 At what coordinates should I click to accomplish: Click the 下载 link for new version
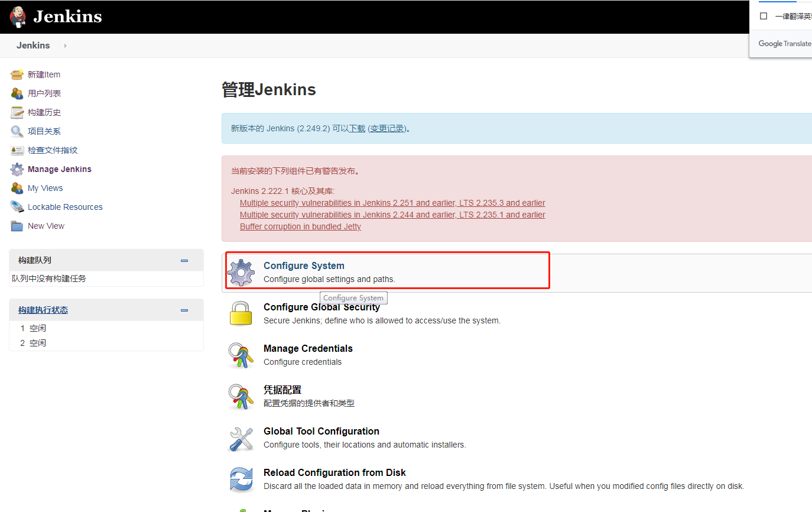pyautogui.click(x=357, y=128)
